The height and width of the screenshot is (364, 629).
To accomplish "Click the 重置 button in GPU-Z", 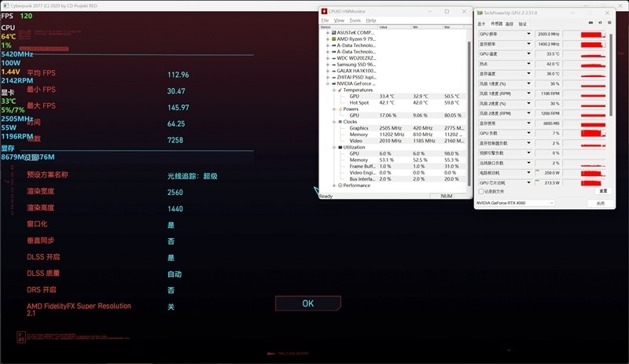I will tap(603, 191).
